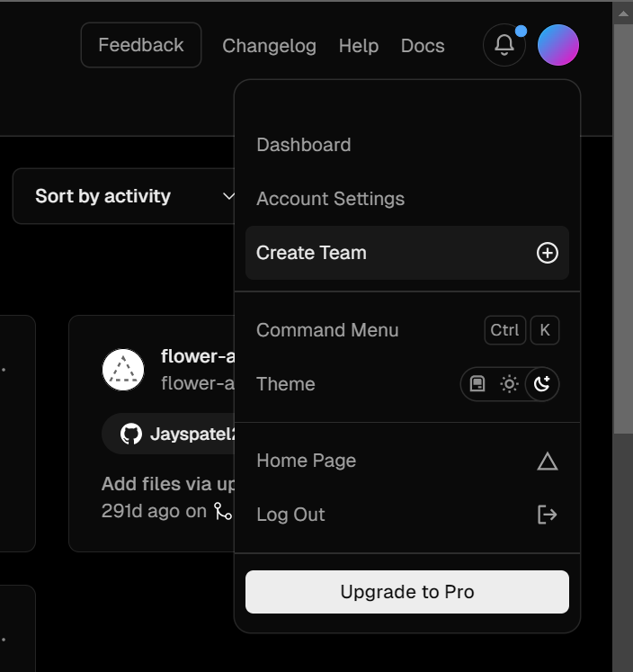Image resolution: width=633 pixels, height=672 pixels.
Task: Open the Changelog link
Action: (x=269, y=46)
